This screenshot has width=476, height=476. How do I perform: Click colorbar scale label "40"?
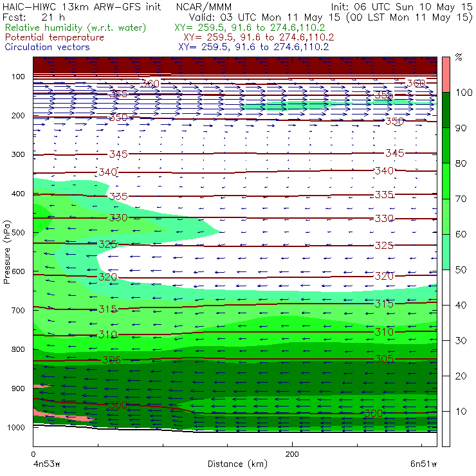461,306
